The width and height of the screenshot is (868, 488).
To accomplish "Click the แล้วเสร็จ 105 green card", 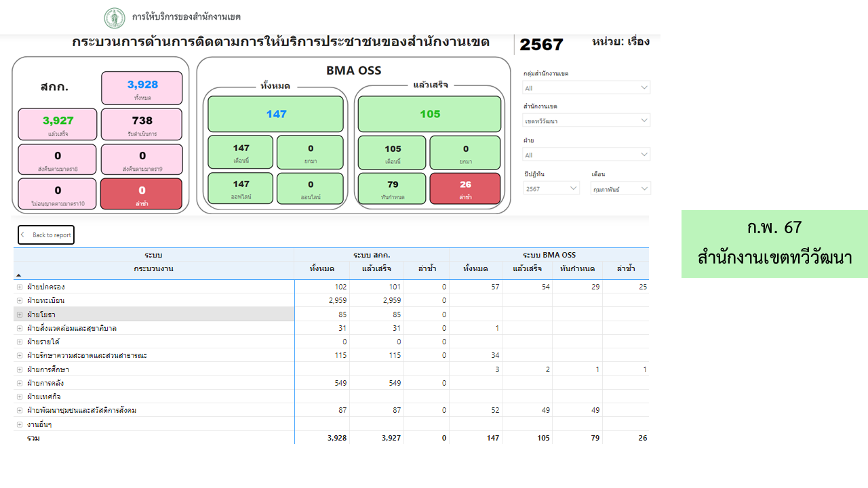I will [x=429, y=114].
